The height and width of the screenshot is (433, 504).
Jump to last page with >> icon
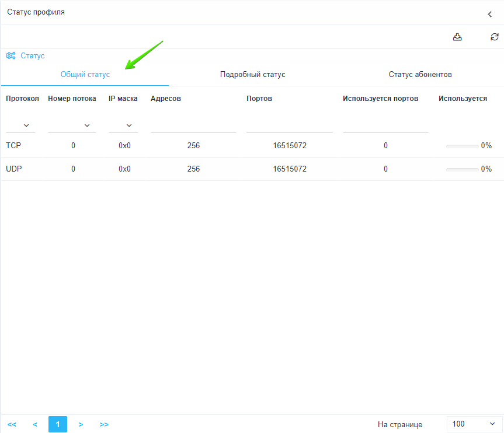tap(104, 424)
